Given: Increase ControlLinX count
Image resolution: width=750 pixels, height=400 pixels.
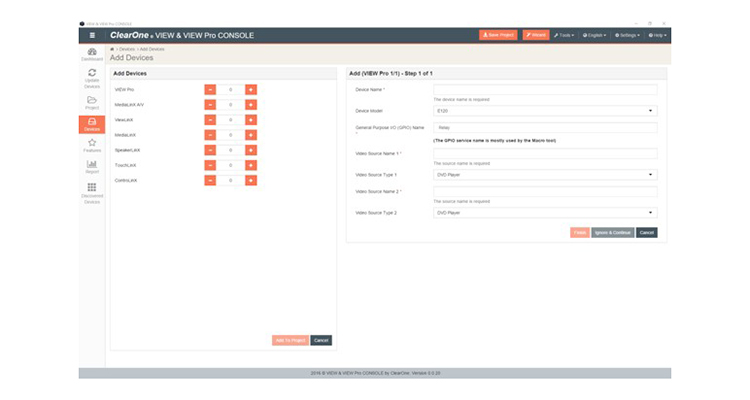Looking at the screenshot, I should click(x=251, y=180).
